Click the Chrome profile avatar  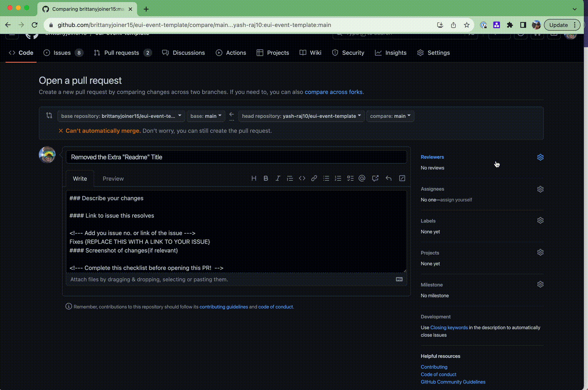(x=536, y=25)
